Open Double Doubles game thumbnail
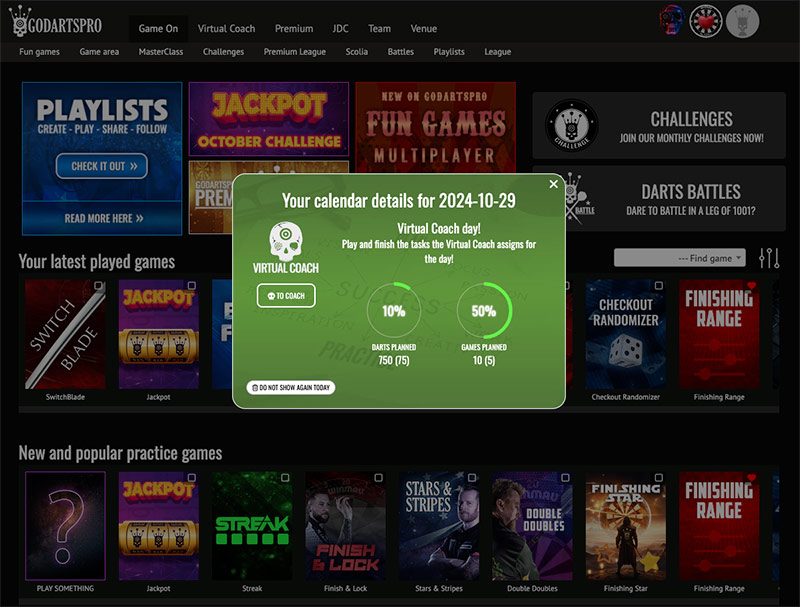This screenshot has width=800, height=607. 532,526
